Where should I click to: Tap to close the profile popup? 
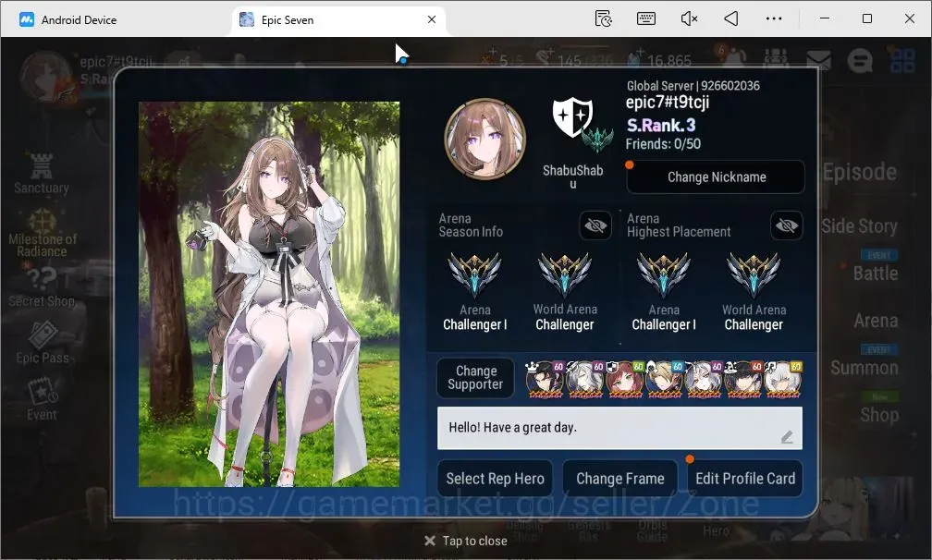[x=466, y=541]
